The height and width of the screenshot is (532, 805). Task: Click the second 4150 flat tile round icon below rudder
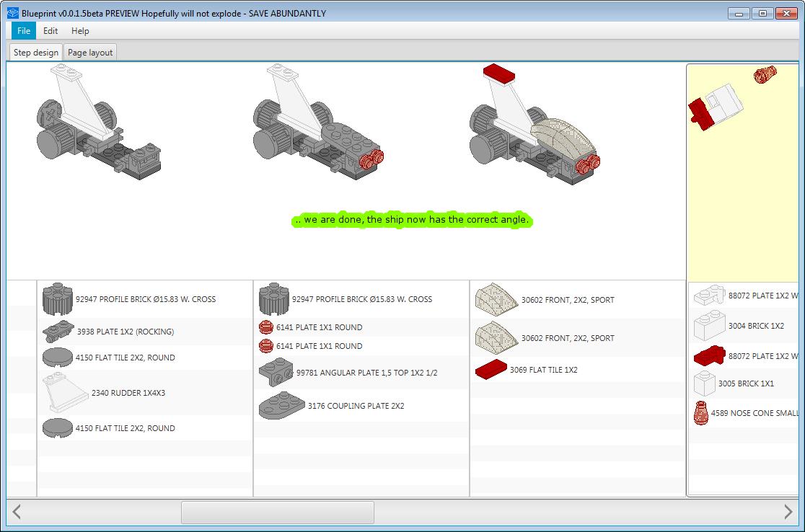(58, 428)
